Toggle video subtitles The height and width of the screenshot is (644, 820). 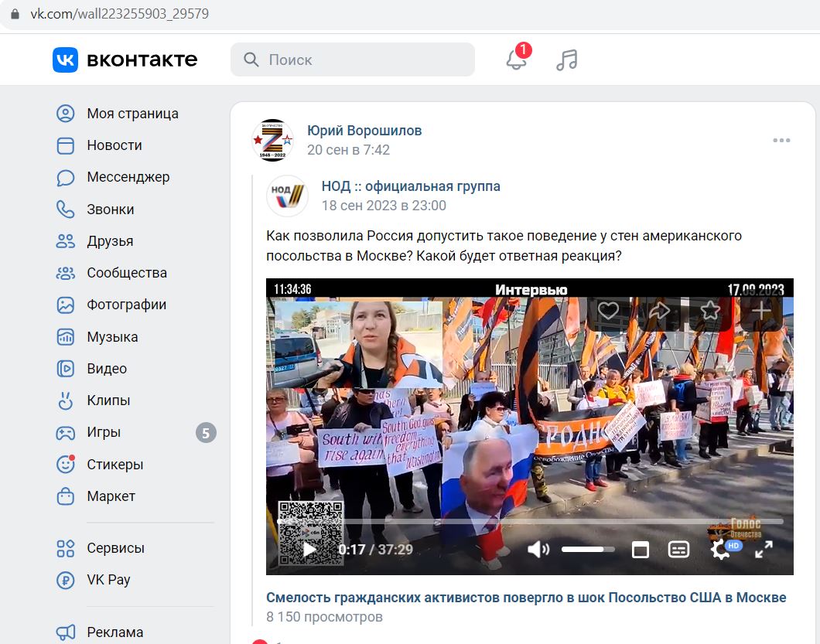(678, 550)
